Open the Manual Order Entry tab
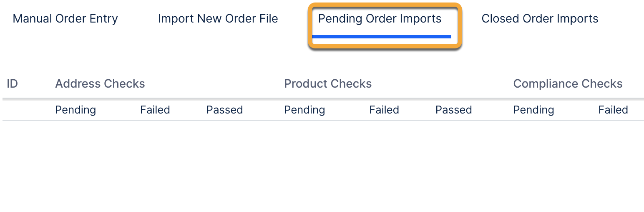The height and width of the screenshot is (212, 644). click(x=65, y=19)
